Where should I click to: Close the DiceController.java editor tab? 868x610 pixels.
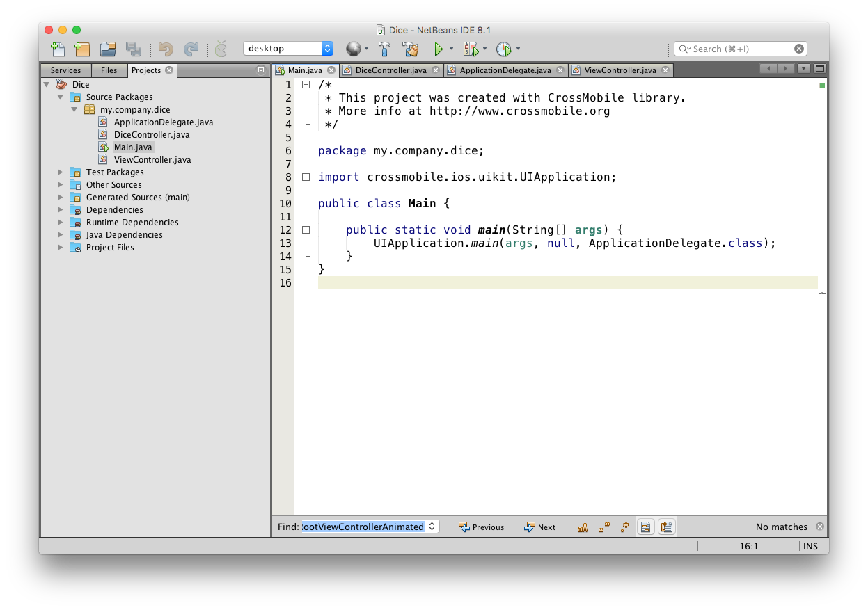tap(436, 70)
